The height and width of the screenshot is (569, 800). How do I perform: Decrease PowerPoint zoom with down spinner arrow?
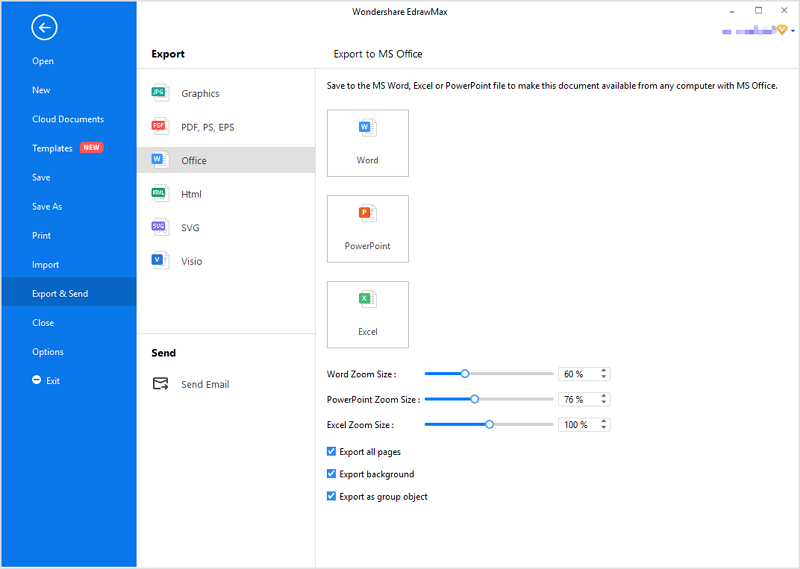pos(604,403)
